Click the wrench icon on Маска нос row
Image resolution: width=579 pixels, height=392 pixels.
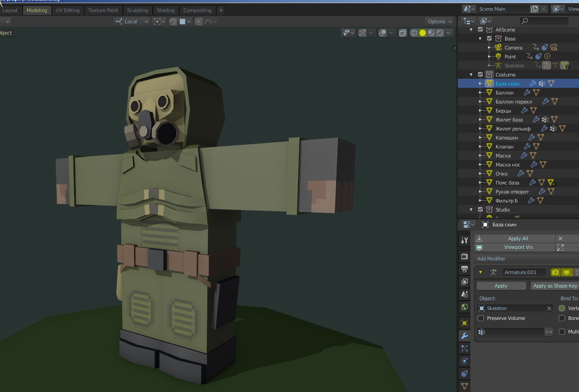pyautogui.click(x=534, y=165)
